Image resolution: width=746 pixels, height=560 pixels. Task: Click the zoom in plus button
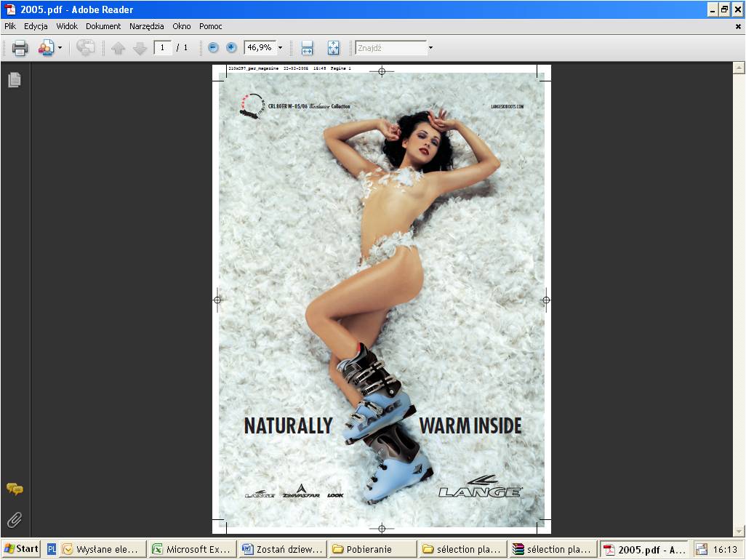point(231,48)
